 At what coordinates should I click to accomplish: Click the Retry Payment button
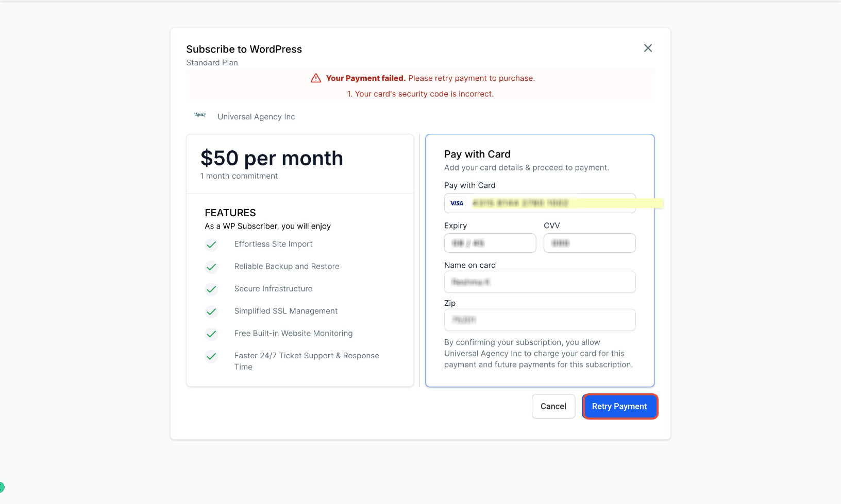pos(619,406)
